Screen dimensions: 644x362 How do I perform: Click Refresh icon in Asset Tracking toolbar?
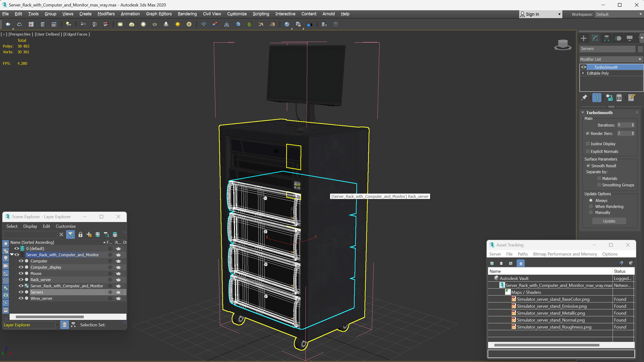(492, 263)
